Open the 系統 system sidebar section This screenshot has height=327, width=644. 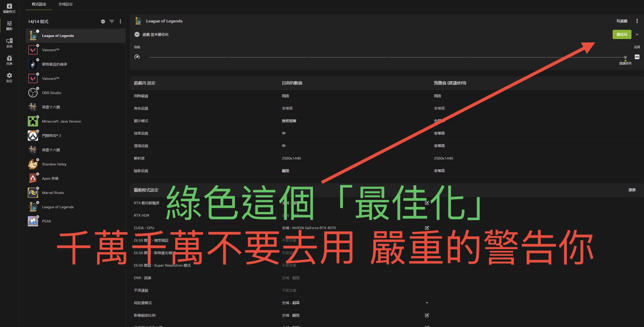point(9,43)
